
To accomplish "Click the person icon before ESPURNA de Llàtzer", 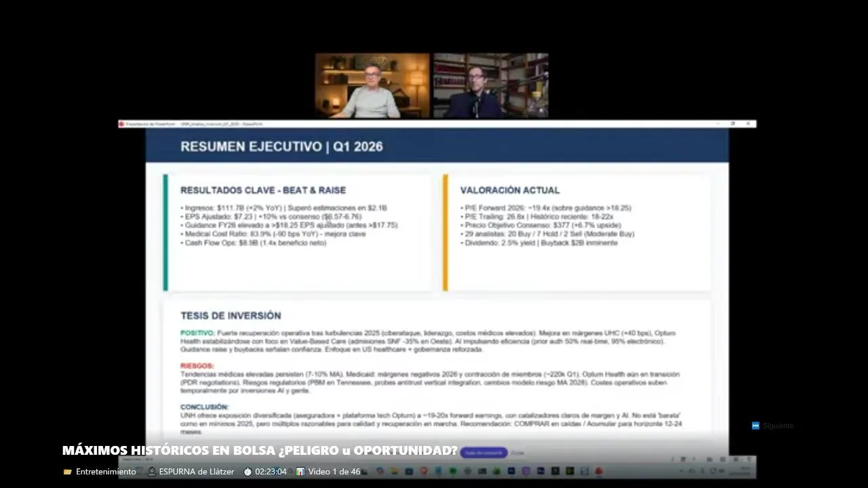I will click(151, 472).
